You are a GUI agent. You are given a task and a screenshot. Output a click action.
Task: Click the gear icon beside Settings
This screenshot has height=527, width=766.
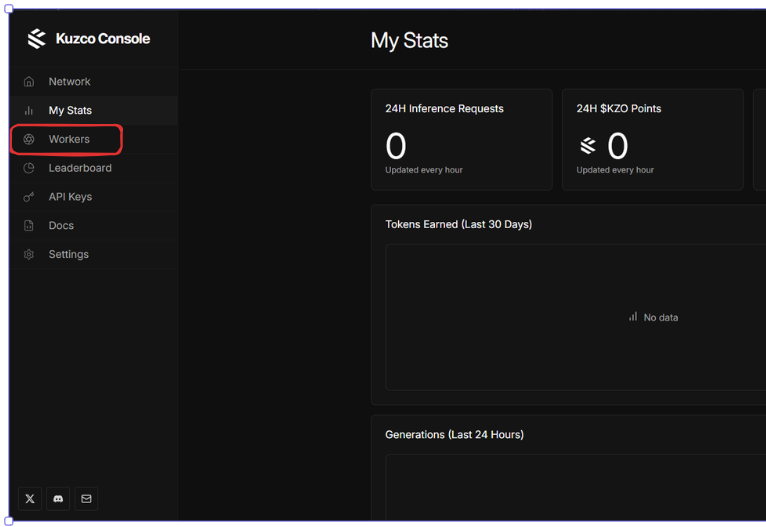coord(29,255)
